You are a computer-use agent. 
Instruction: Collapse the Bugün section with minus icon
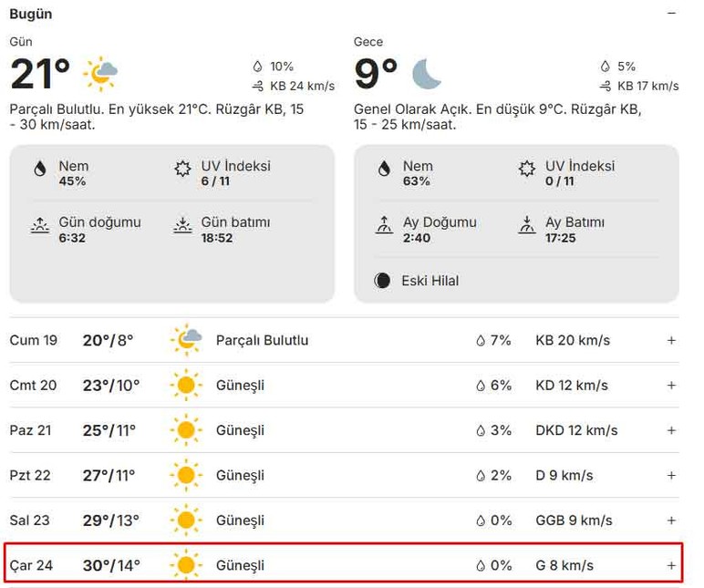671,14
